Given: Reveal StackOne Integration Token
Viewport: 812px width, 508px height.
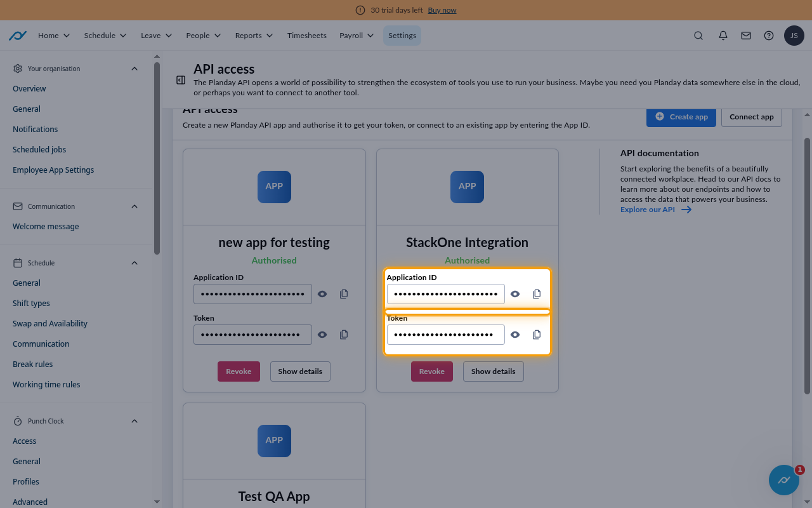Looking at the screenshot, I should click(x=515, y=335).
